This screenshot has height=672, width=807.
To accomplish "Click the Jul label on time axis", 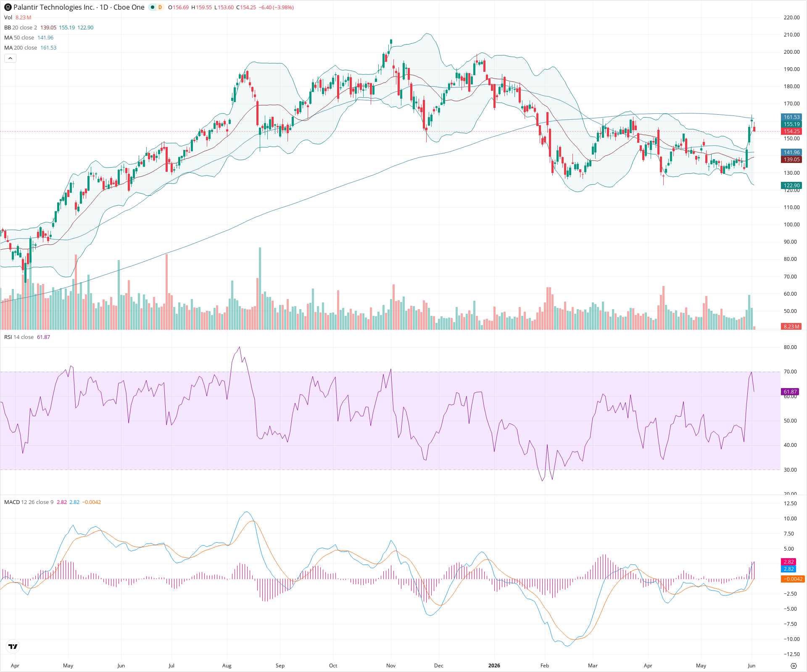I will 171,665.
